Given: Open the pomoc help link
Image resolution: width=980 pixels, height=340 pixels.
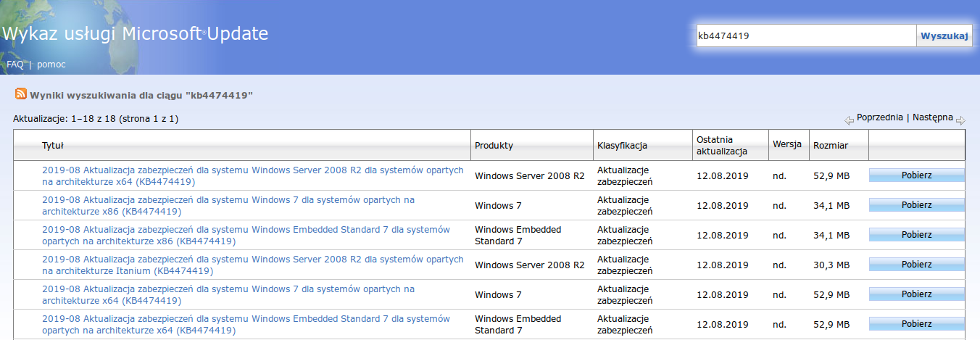Looking at the screenshot, I should pyautogui.click(x=51, y=65).
